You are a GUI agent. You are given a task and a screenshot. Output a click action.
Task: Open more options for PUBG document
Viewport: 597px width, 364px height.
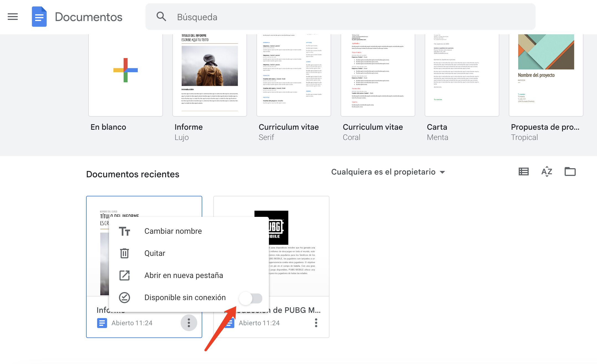click(x=316, y=323)
